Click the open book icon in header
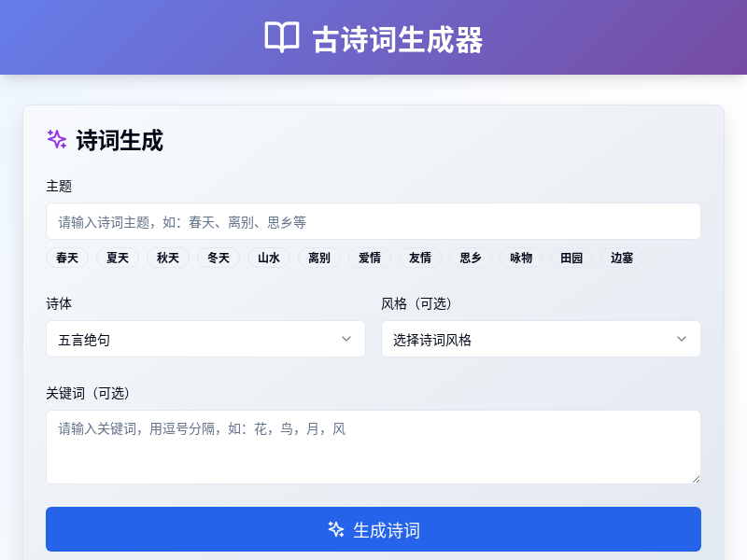Viewport: 747px width, 560px height. [x=282, y=37]
